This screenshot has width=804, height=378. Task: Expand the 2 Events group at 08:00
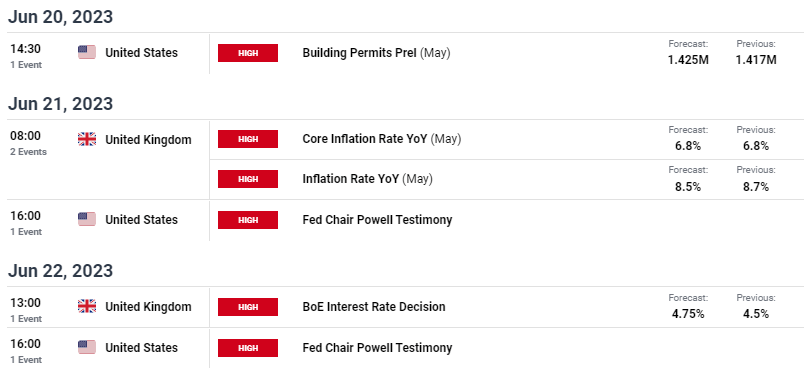[28, 152]
